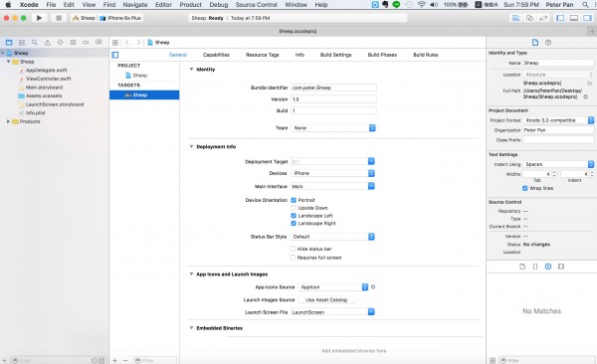The width and height of the screenshot is (597, 364).
Task: Open the Find navigator
Action: pos(35,42)
